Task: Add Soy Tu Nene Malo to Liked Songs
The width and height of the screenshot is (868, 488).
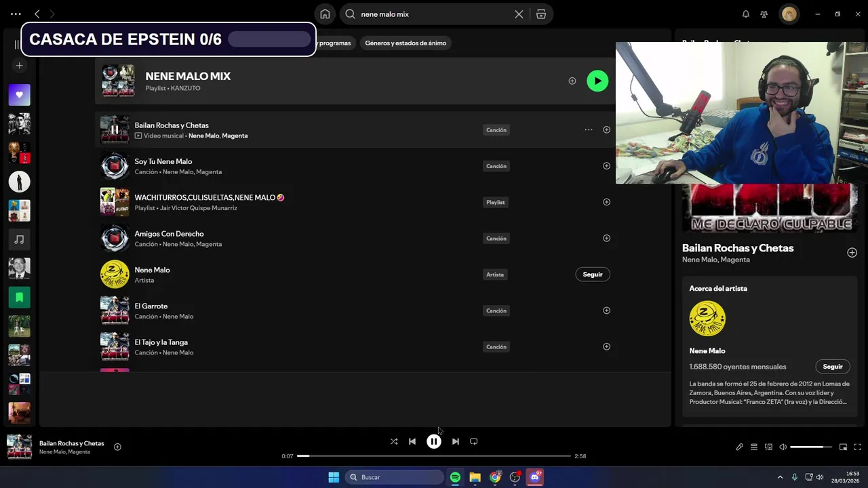Action: click(x=606, y=166)
